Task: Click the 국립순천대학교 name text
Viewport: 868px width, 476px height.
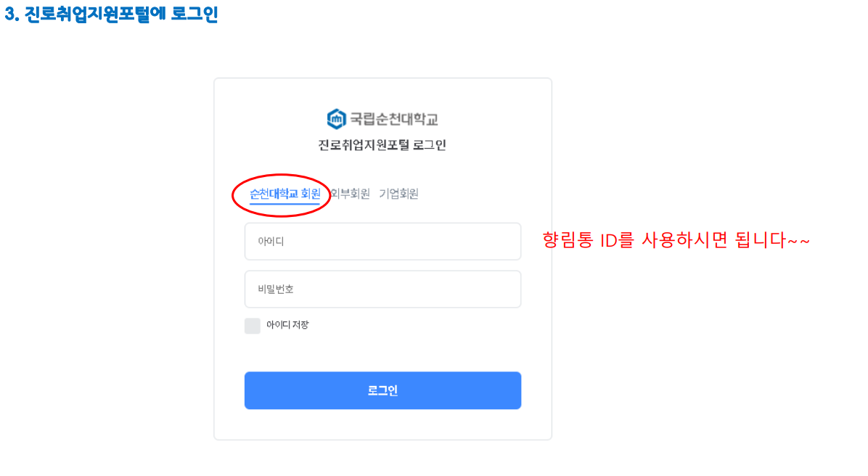Action: [393, 119]
